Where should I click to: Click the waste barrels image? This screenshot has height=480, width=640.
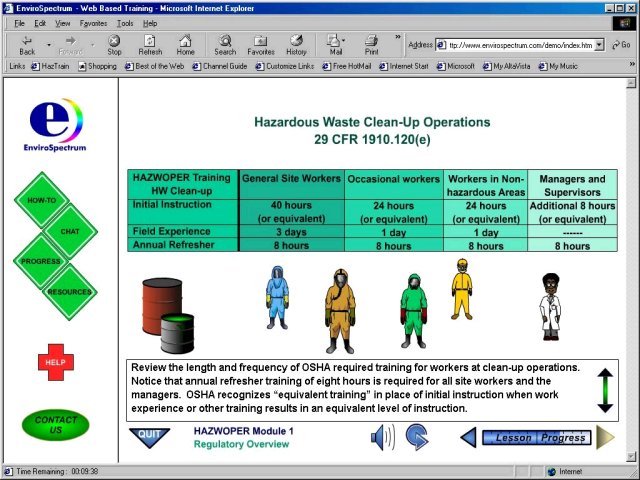coord(168,316)
